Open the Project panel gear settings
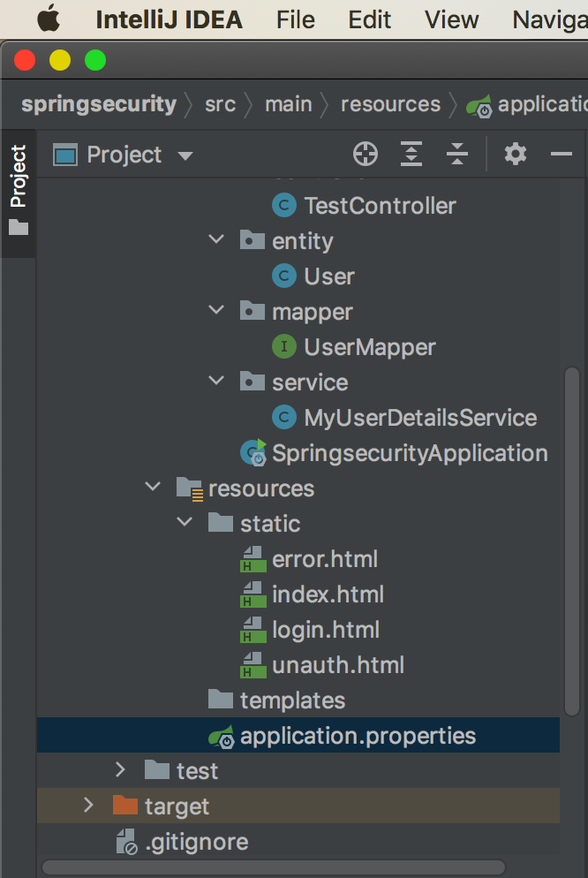This screenshot has height=878, width=588. pos(516,154)
